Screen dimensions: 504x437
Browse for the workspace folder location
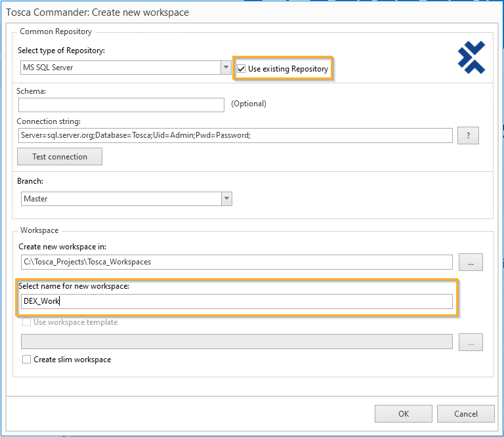471,262
